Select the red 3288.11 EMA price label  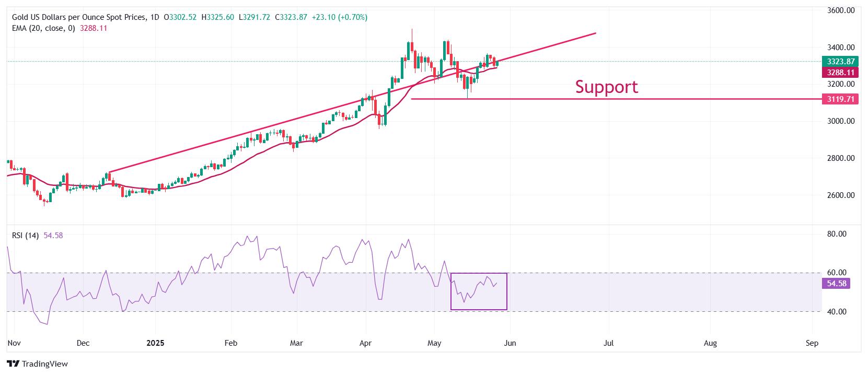[x=840, y=73]
